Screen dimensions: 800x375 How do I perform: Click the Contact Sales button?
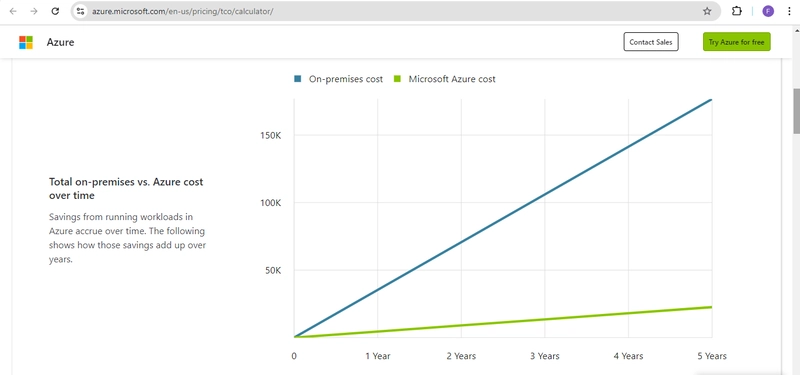[x=651, y=42]
